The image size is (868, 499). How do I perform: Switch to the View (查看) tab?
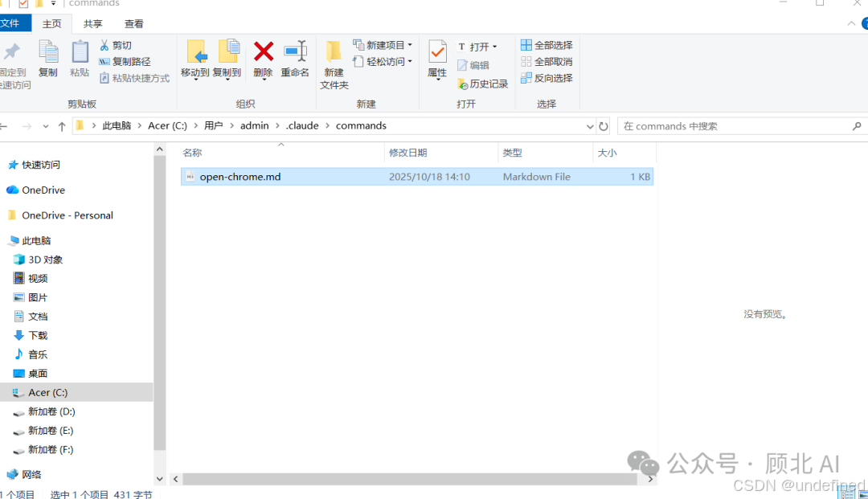coord(133,24)
